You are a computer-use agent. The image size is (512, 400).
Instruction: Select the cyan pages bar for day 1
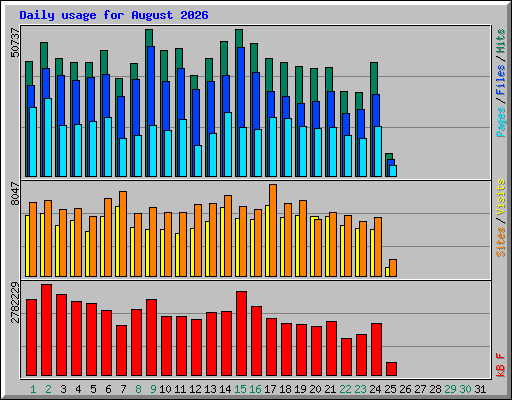pos(33,142)
